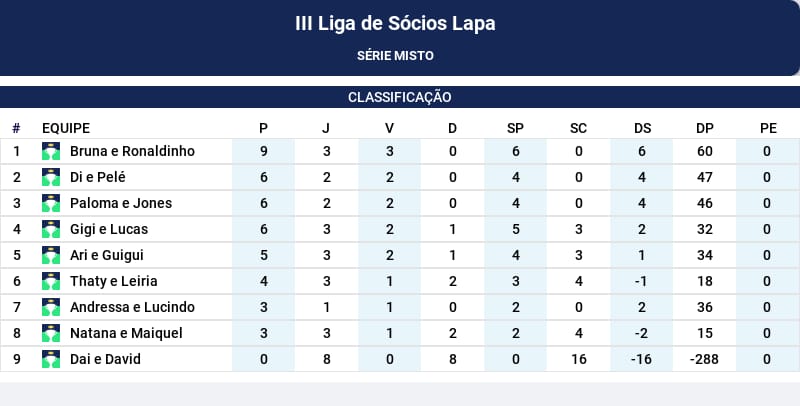Click the SP column header

click(x=515, y=128)
